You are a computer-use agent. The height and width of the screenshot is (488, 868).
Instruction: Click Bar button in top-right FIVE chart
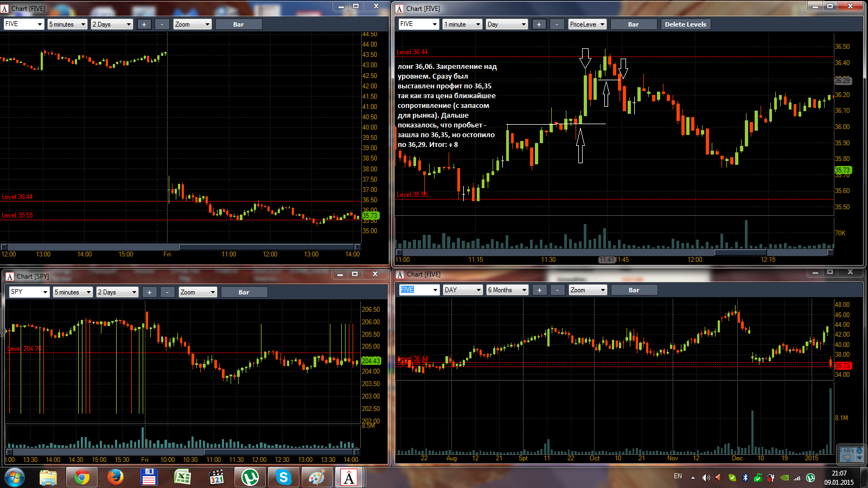[x=634, y=24]
